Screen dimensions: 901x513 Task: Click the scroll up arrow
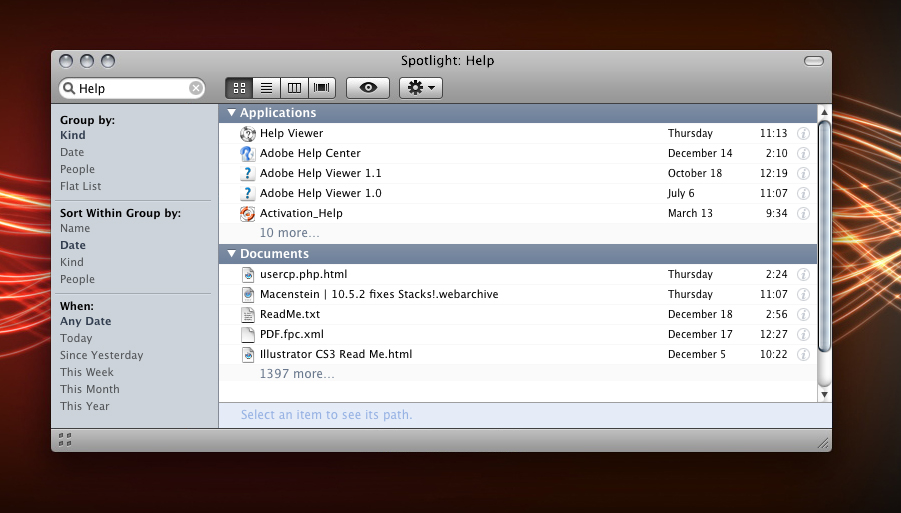(824, 112)
